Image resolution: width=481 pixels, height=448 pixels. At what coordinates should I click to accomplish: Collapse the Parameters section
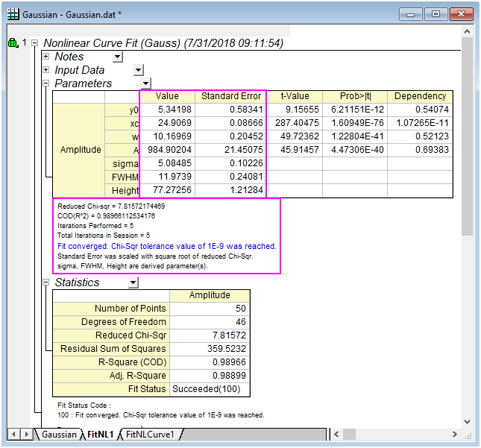coord(46,83)
